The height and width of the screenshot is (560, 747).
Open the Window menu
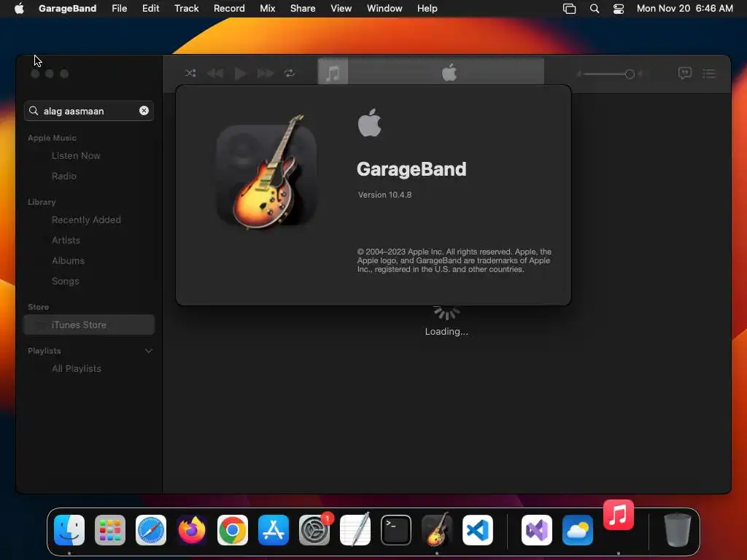[384, 8]
